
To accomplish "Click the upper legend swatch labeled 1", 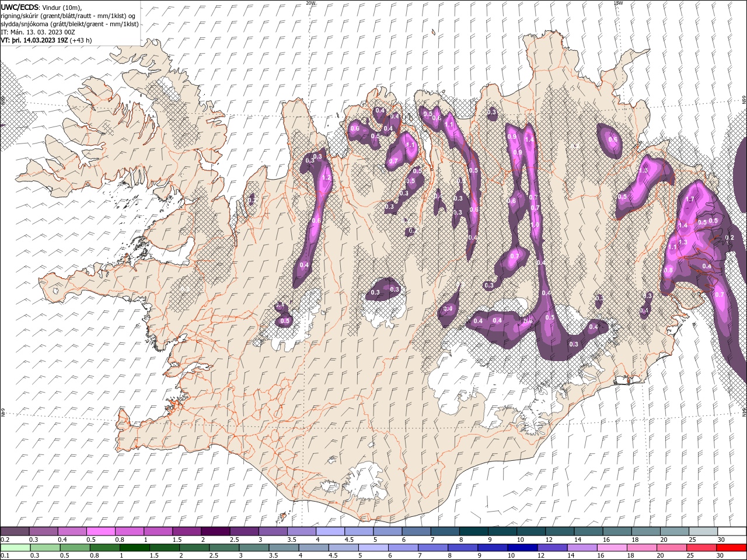I will point(158,531).
